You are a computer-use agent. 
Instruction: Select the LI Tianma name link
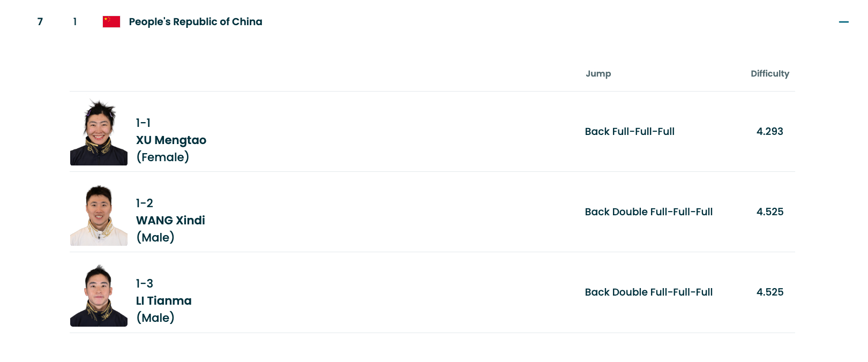point(163,301)
